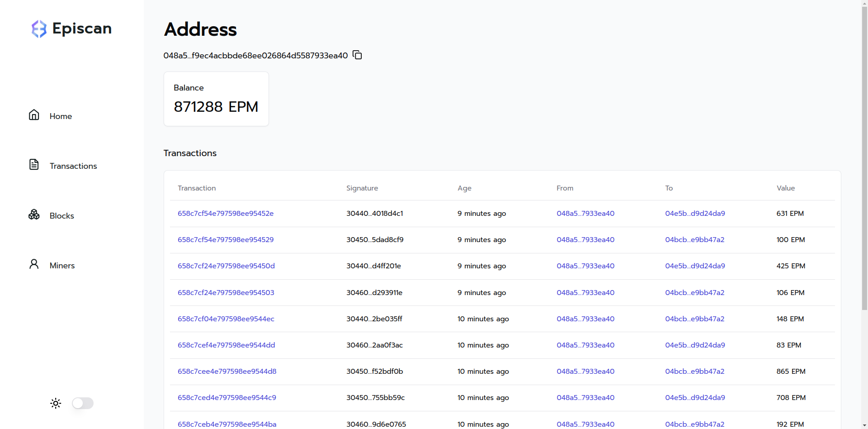
Task: Click the Episcan logo icon
Action: 39,29
